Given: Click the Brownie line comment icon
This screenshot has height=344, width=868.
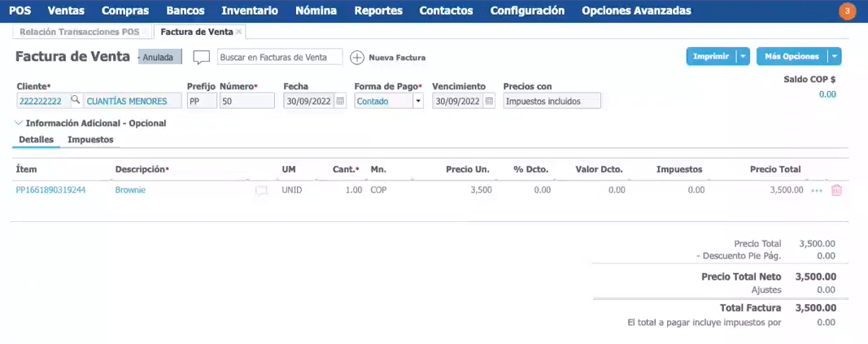Looking at the screenshot, I should coord(261,190).
